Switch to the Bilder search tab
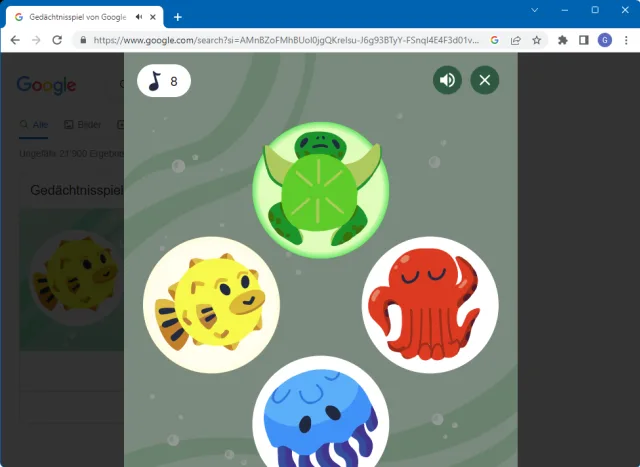The image size is (640, 467). (x=83, y=125)
